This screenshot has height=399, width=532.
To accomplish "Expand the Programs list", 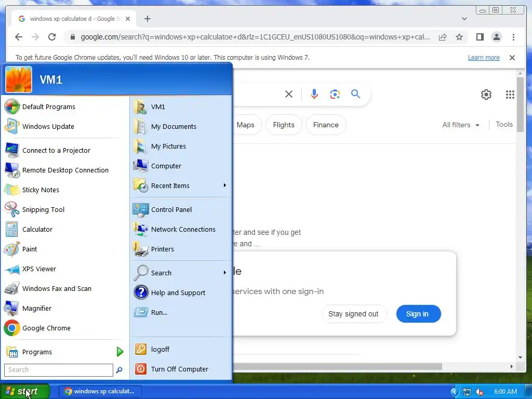I will coord(64,352).
